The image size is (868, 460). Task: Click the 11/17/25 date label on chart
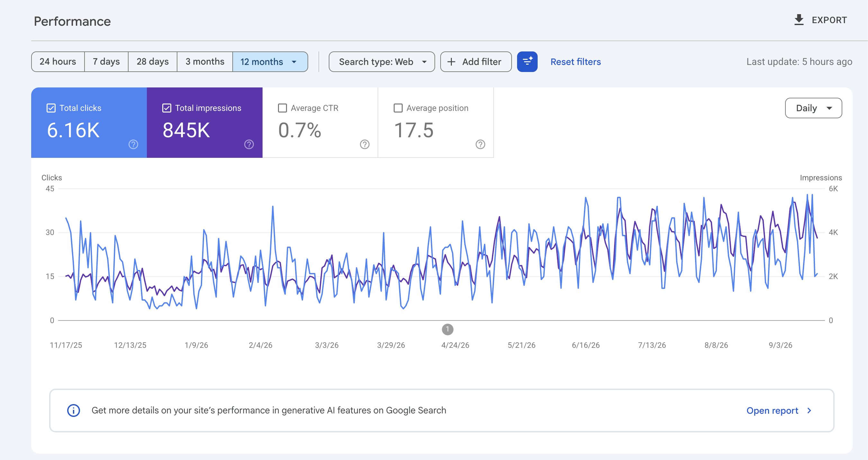66,345
